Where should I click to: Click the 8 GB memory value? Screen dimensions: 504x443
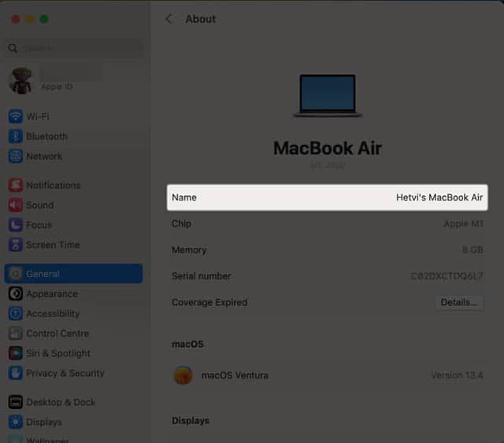point(472,249)
